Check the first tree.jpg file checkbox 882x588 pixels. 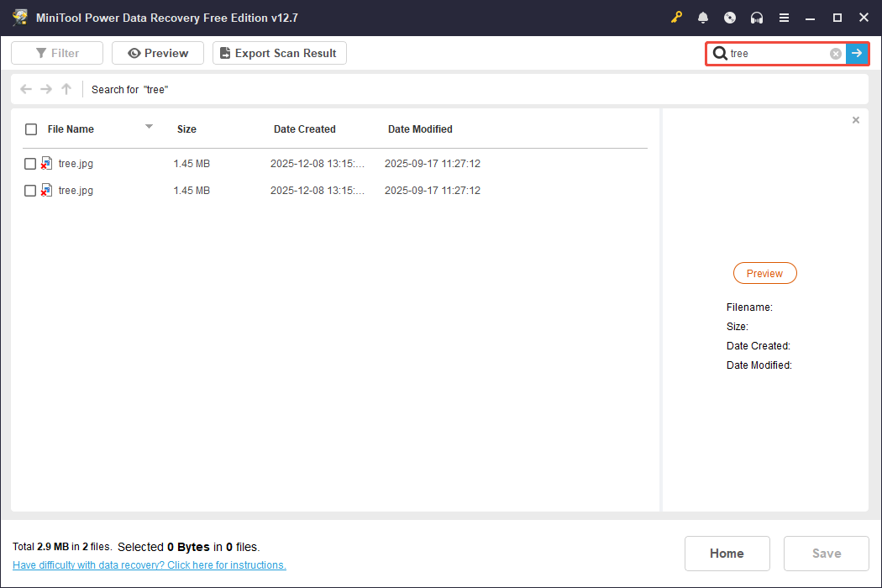[x=30, y=163]
